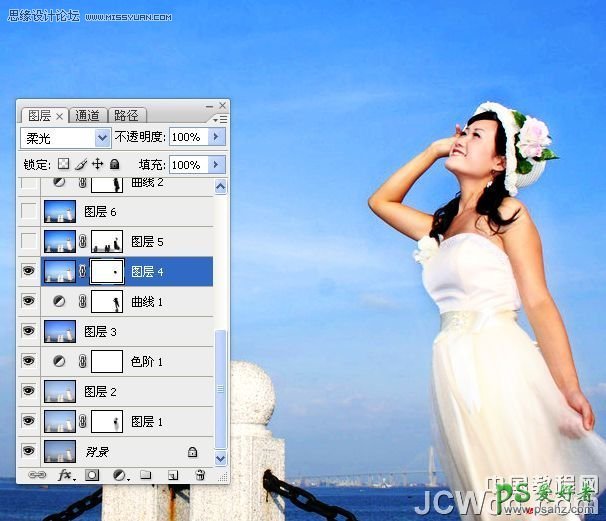Create a new adjustment layer
Viewport: 606px width, 521px height.
click(x=120, y=475)
